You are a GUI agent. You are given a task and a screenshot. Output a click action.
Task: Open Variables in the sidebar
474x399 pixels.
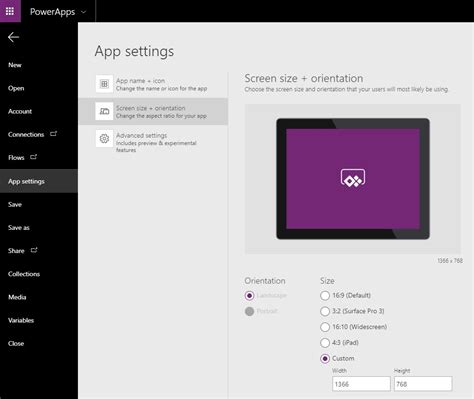pyautogui.click(x=21, y=320)
